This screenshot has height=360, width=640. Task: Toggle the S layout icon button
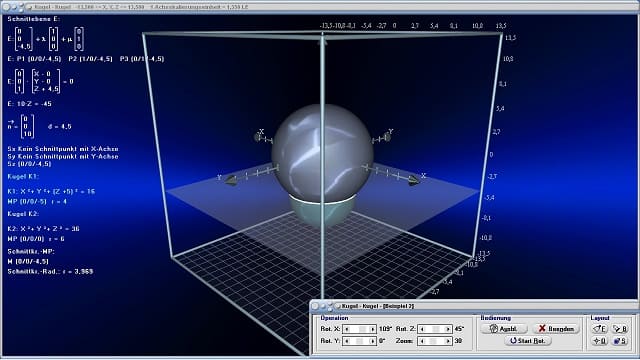point(620,340)
